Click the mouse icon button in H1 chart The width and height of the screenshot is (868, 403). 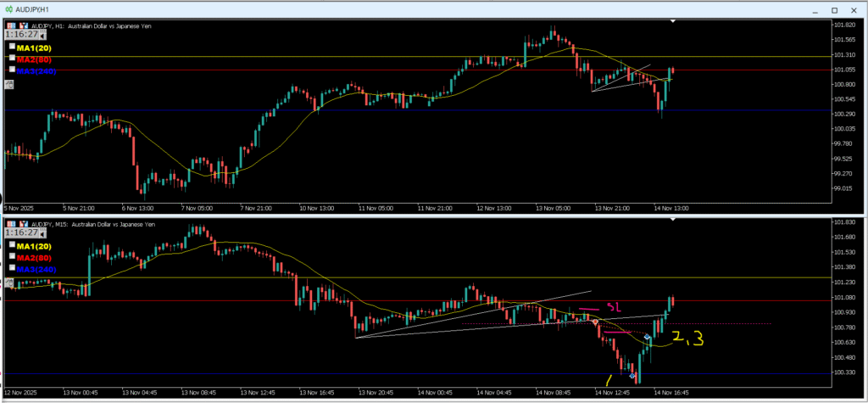(x=9, y=84)
